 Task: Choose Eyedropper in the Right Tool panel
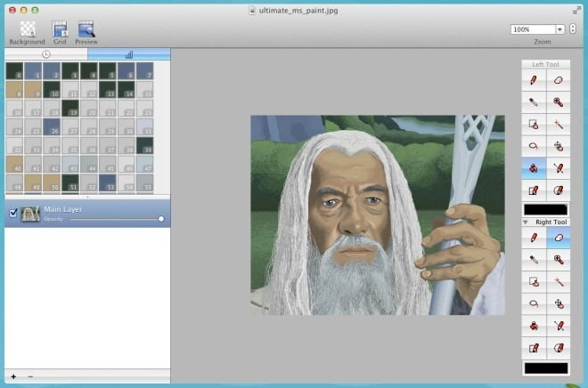(x=534, y=260)
